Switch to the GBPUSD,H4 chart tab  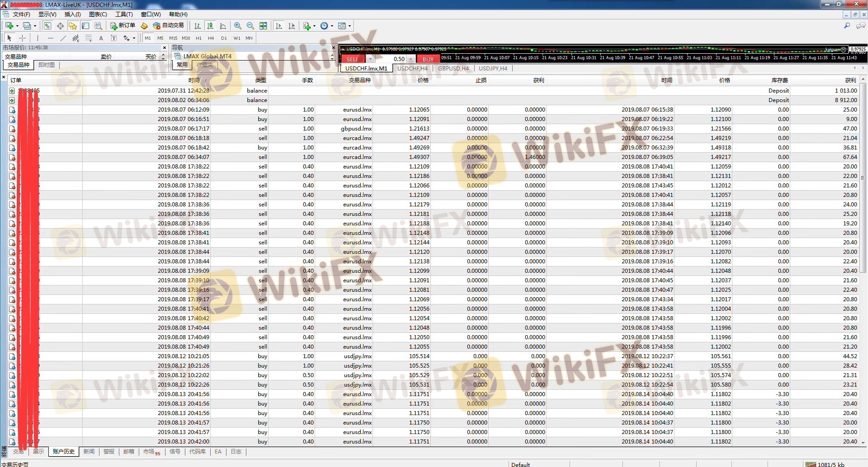[453, 69]
